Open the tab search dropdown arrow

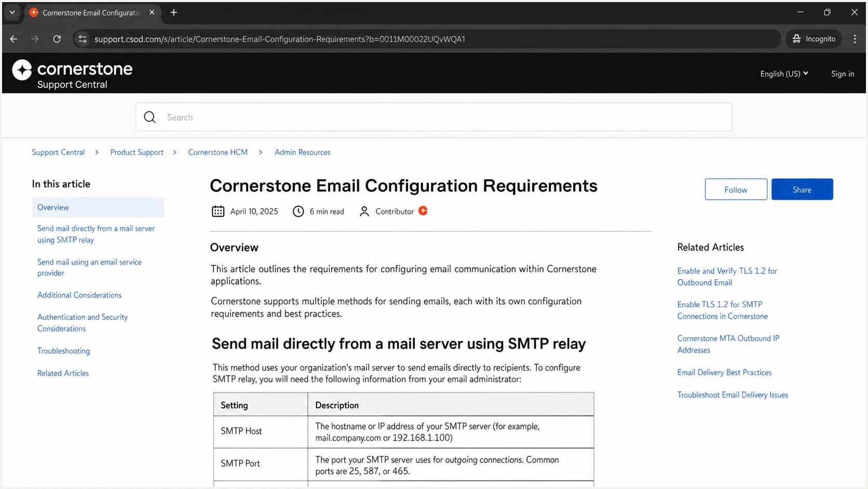[12, 12]
